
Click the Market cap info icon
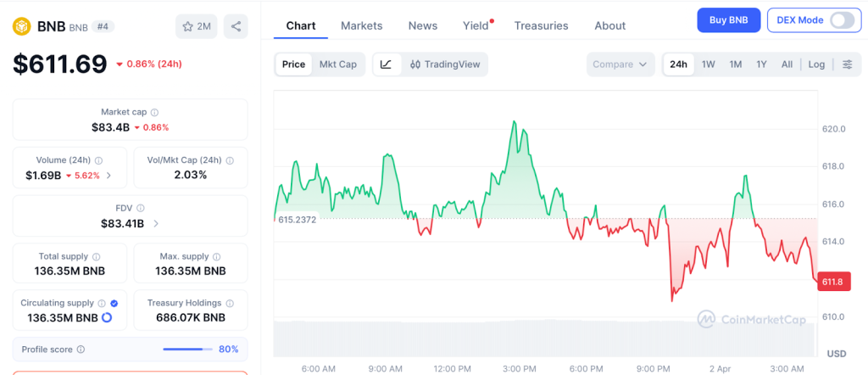[x=154, y=112]
